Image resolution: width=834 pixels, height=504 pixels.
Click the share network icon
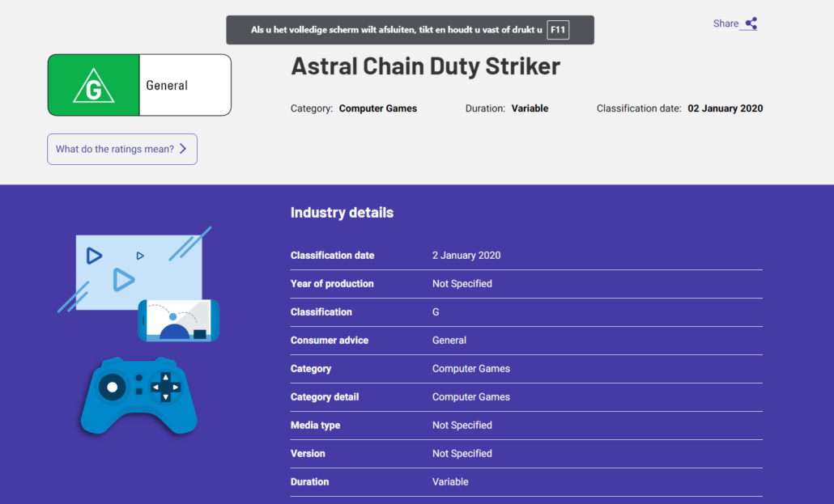751,23
